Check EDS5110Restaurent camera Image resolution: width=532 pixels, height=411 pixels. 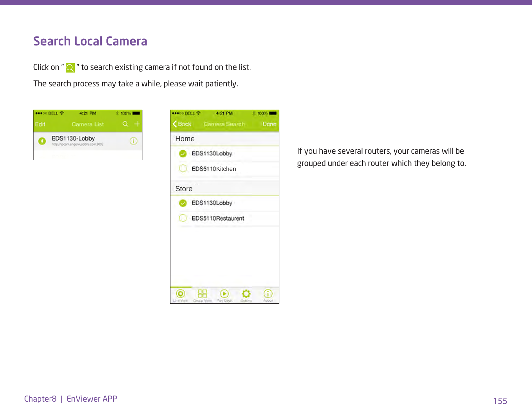(x=183, y=218)
